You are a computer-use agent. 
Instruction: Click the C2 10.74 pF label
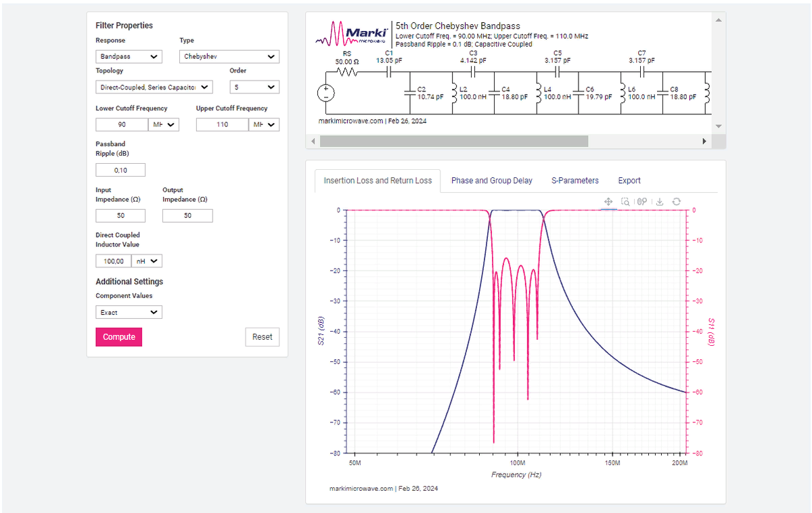point(430,93)
